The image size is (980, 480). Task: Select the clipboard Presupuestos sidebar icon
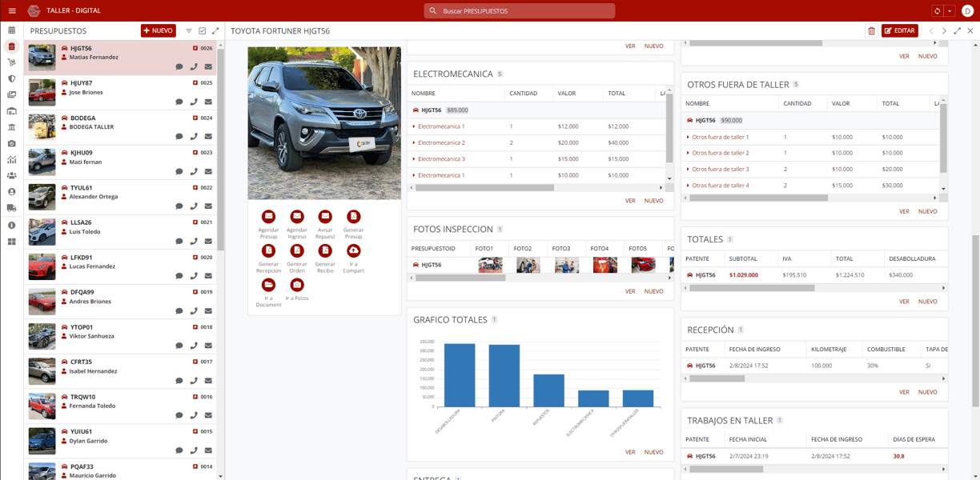pos(12,46)
